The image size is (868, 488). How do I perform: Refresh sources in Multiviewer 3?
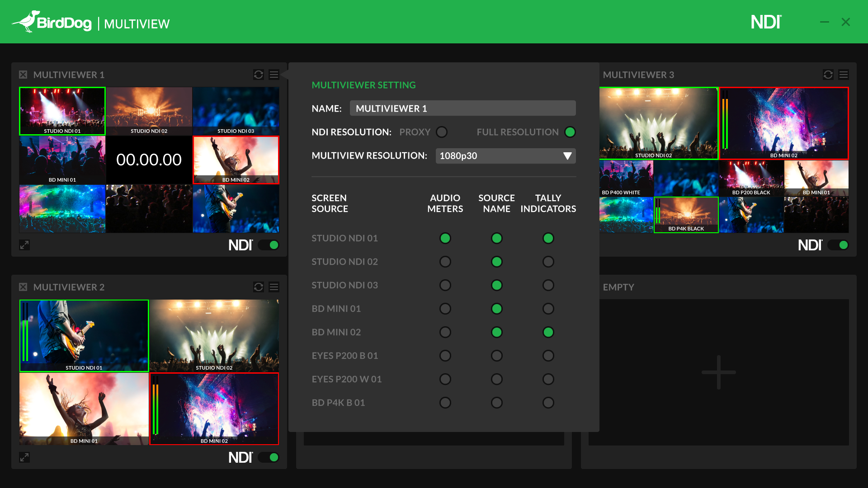pos(828,75)
